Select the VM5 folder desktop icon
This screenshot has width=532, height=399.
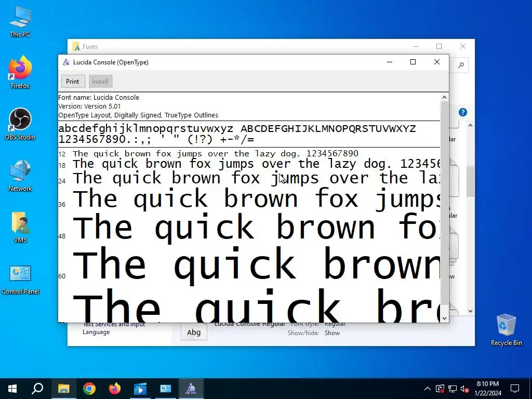click(20, 228)
